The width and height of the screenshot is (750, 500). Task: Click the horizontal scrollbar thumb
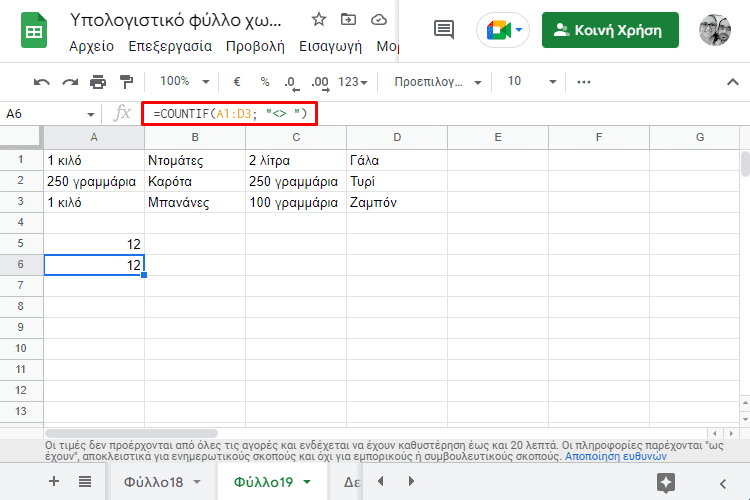coord(131,433)
